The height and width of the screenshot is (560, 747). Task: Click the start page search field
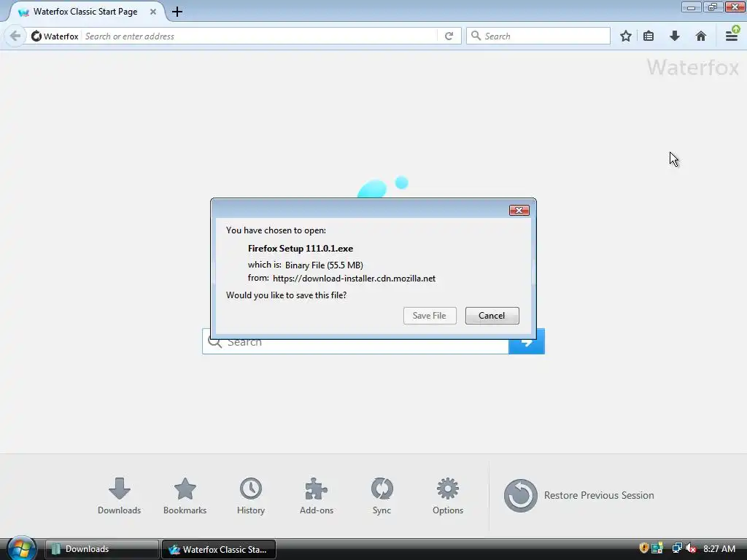pos(355,346)
